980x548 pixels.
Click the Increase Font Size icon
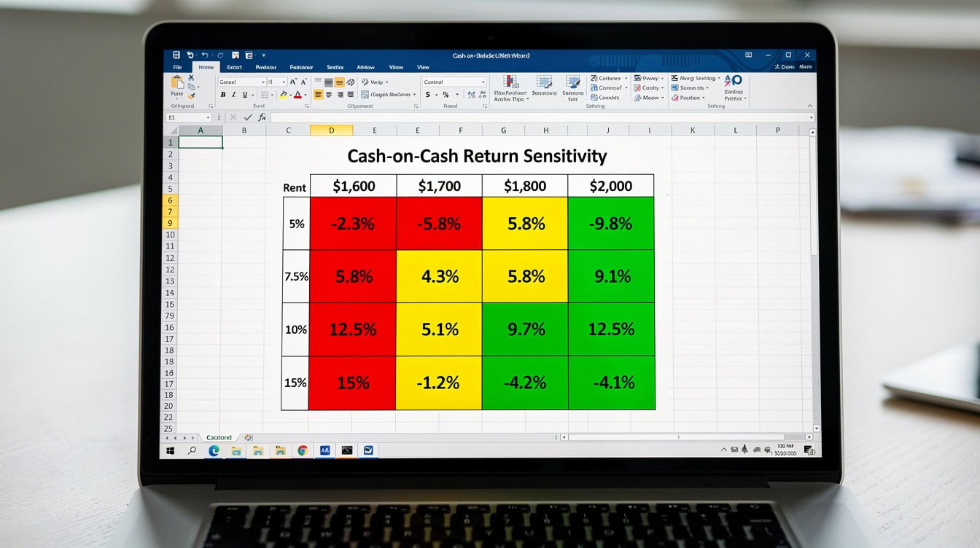[292, 82]
